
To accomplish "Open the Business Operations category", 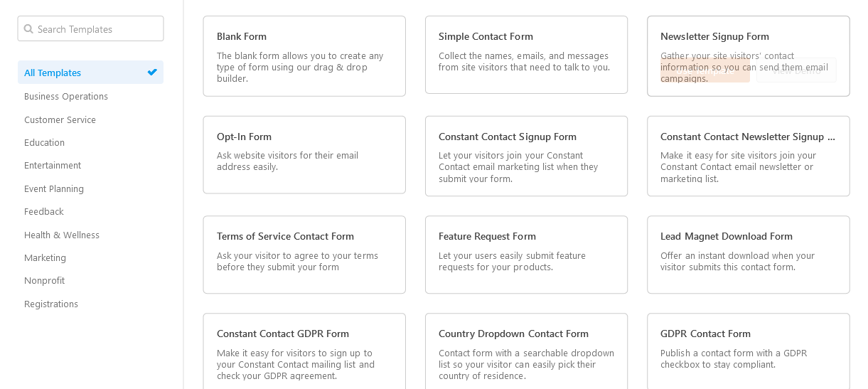I will pos(66,96).
